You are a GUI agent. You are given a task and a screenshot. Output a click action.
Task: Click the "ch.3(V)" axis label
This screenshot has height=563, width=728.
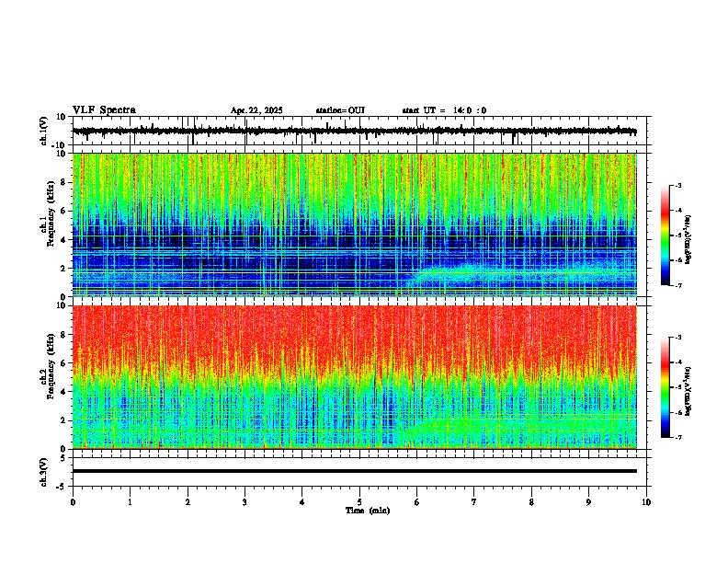click(44, 472)
